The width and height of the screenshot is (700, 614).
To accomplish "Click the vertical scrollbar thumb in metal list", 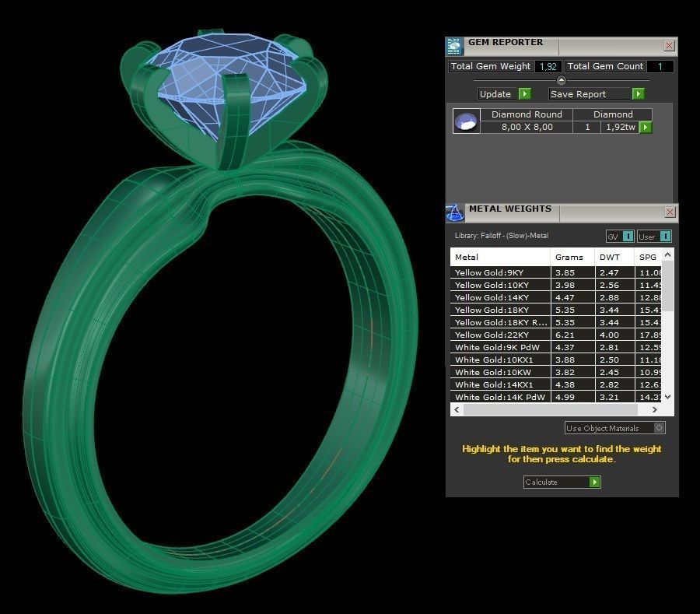I will click(667, 286).
